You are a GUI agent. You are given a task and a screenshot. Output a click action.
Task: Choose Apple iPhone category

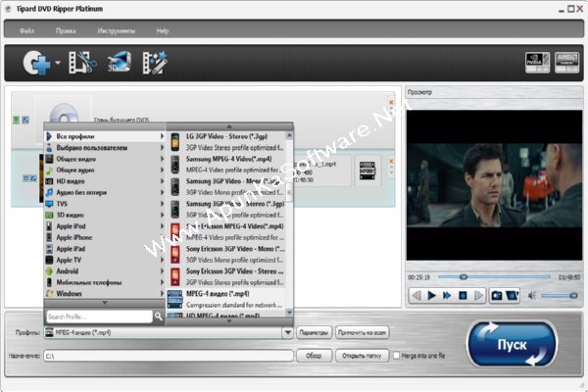point(105,237)
